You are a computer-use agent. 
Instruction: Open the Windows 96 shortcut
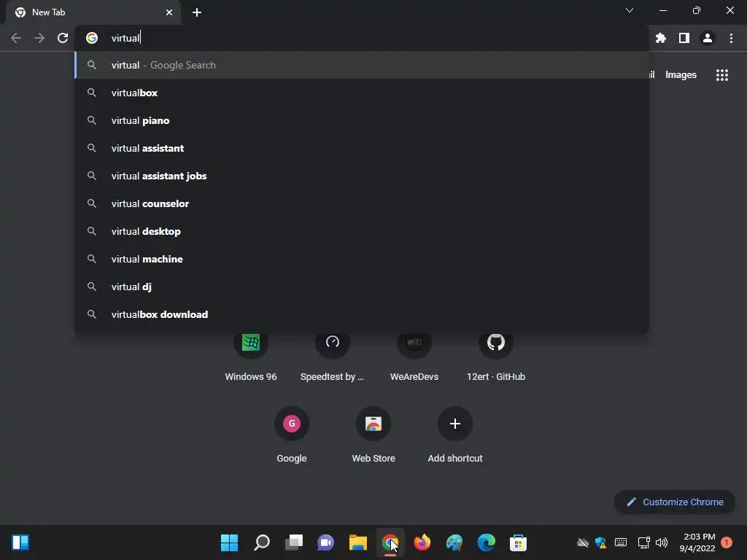tap(251, 357)
